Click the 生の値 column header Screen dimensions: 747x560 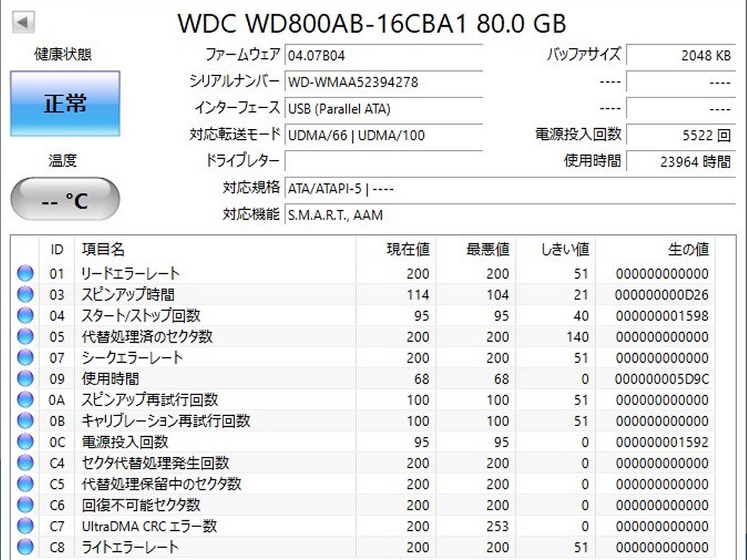point(655,250)
